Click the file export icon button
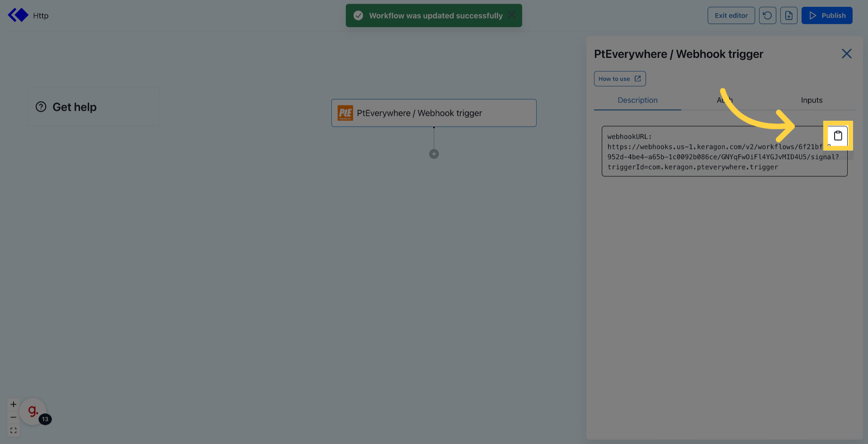 click(788, 15)
